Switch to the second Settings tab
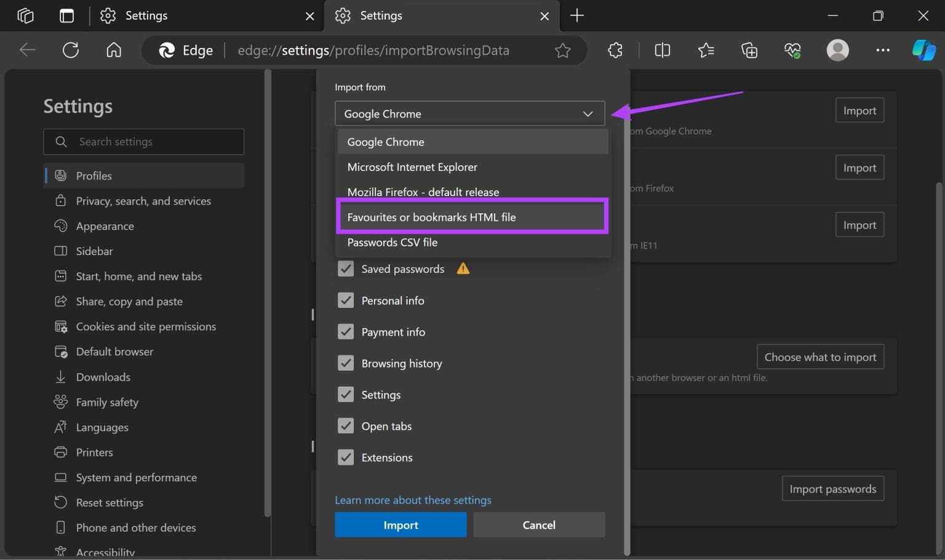This screenshot has height=560, width=945. (381, 15)
